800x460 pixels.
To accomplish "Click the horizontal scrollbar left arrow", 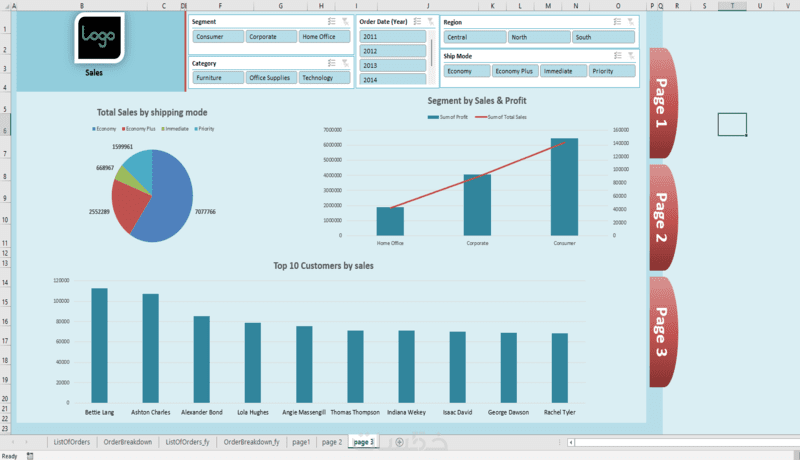I will [571, 442].
